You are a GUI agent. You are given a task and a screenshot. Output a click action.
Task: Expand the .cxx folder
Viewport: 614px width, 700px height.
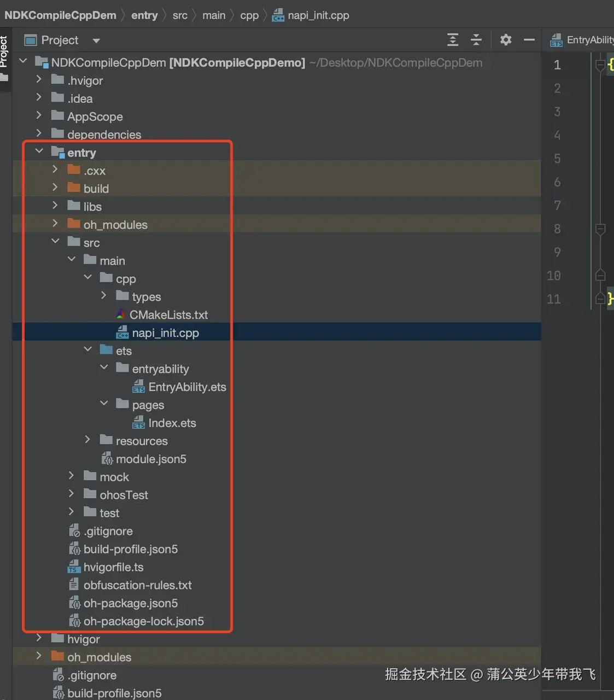[55, 170]
